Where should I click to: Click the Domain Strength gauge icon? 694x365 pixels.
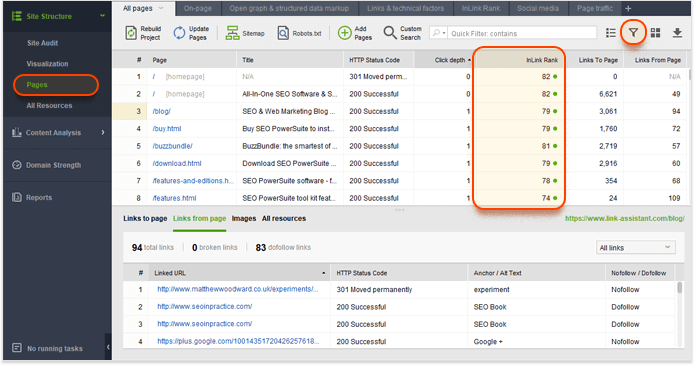click(x=17, y=165)
